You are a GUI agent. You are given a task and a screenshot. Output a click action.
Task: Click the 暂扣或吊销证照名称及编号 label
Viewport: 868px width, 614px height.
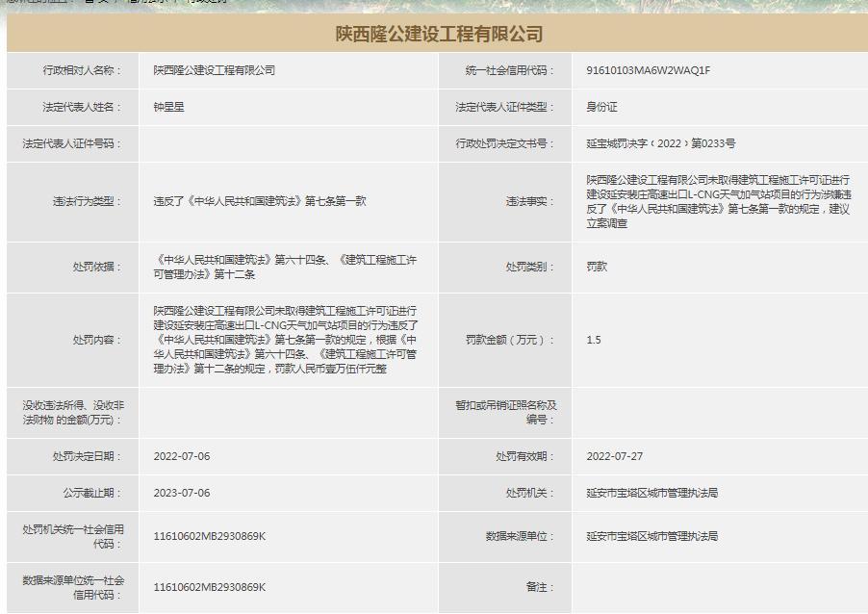(x=505, y=413)
